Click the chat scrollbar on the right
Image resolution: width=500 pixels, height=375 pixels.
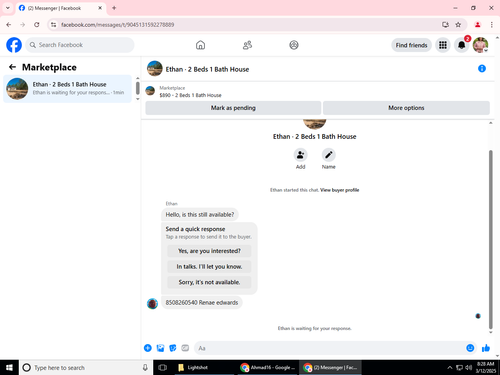pos(491,239)
